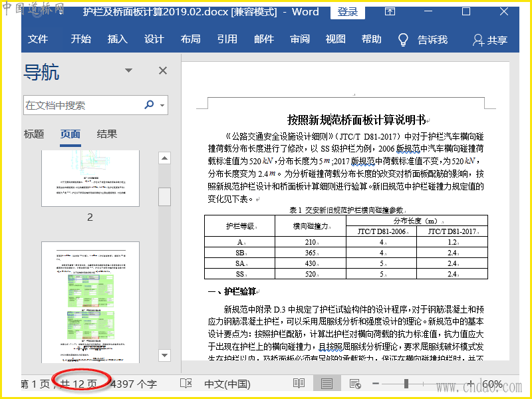Switch to the 标题 navigation tab
This screenshot has height=399, width=532.
(x=34, y=134)
